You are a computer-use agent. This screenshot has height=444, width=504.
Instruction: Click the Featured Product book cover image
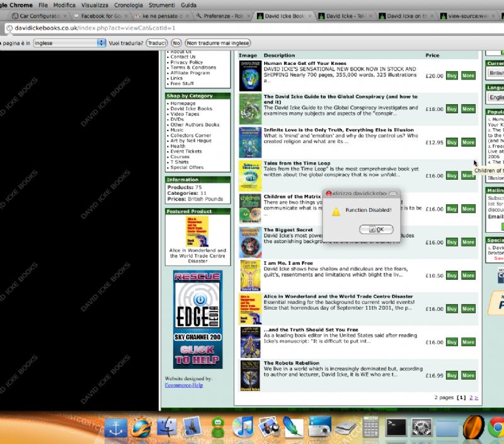coord(197,231)
